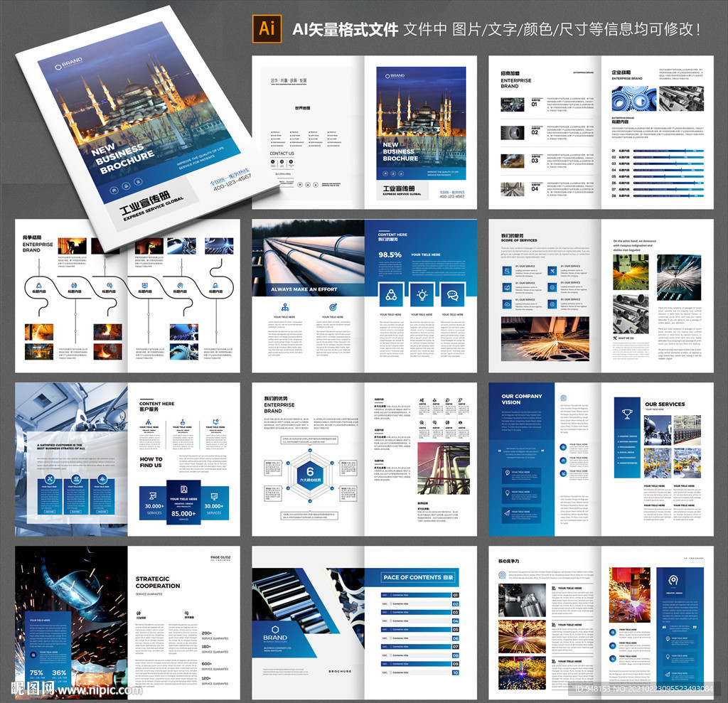Image resolution: width=728 pixels, height=703 pixels.
Task: Click the hexagon logo above BRAND on the gear spread
Action: tap(275, 630)
